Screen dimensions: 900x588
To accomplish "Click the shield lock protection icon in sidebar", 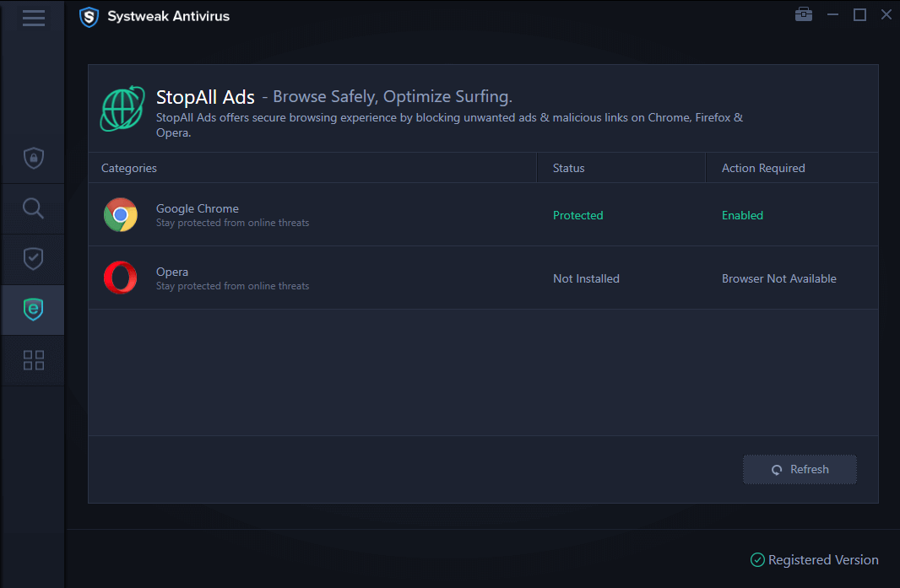I will 33,158.
